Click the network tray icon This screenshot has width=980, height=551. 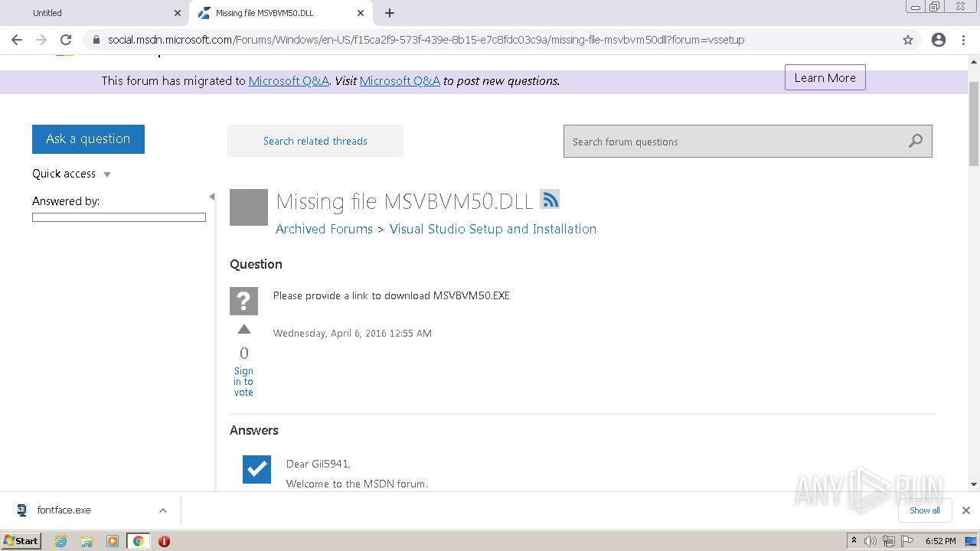click(888, 541)
